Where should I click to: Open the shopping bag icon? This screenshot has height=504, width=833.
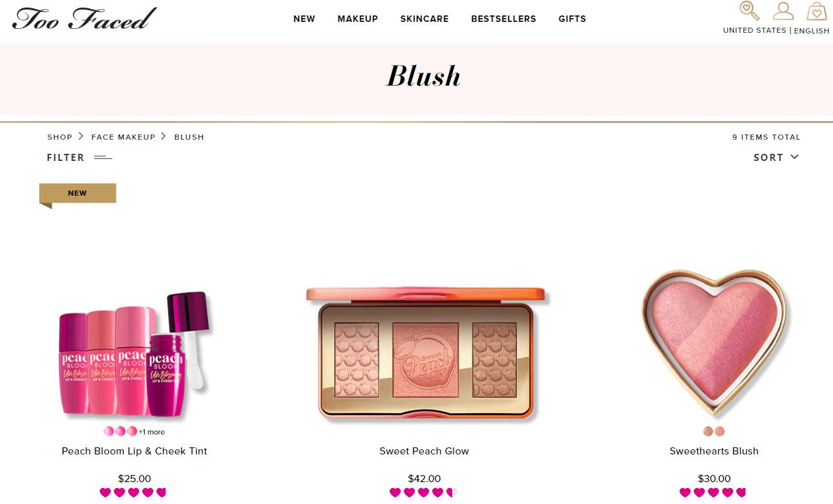click(817, 11)
